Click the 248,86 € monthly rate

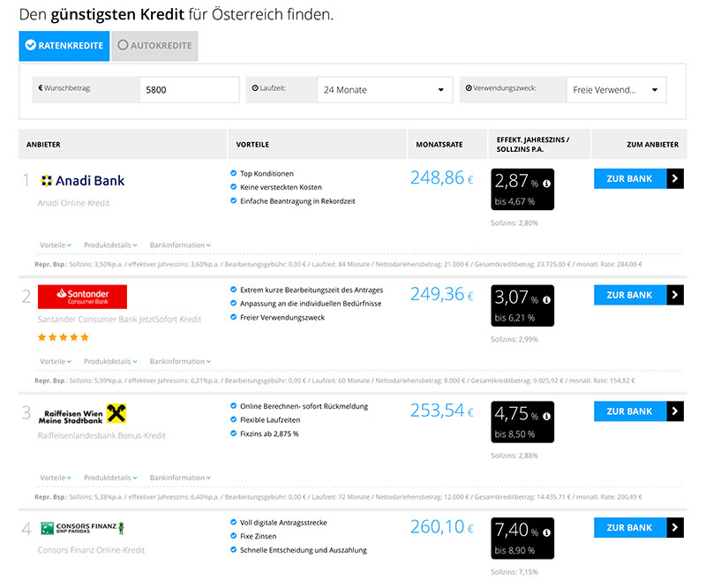pos(442,177)
